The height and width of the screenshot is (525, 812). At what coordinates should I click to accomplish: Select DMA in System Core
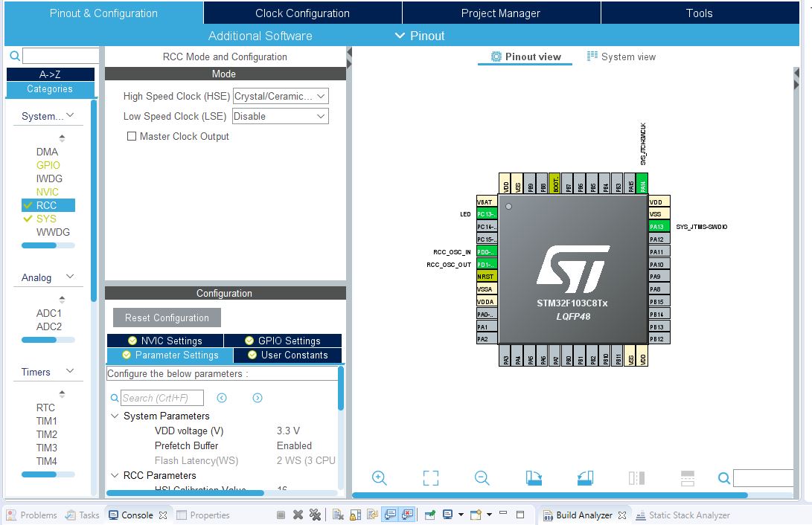pyautogui.click(x=47, y=152)
